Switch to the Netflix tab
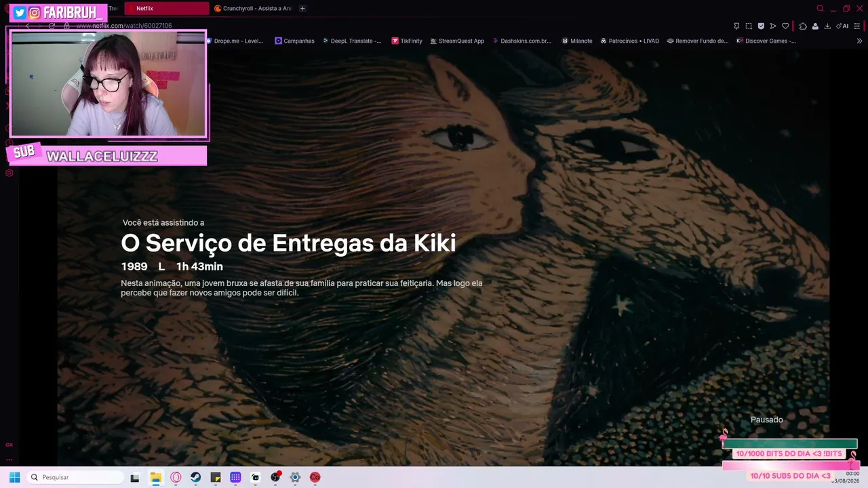868x488 pixels. (x=166, y=9)
